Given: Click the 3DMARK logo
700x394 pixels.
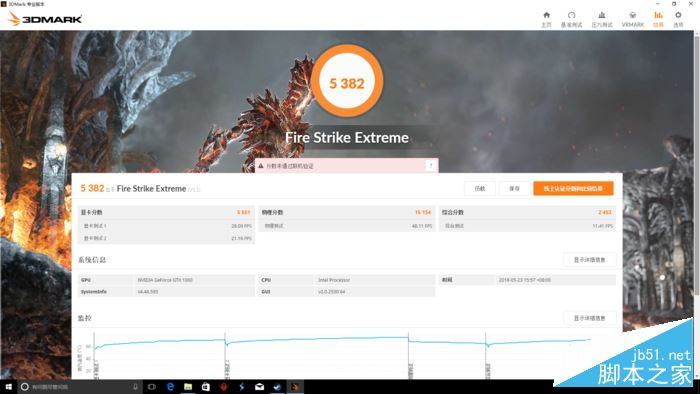Looking at the screenshot, I should coord(45,19).
